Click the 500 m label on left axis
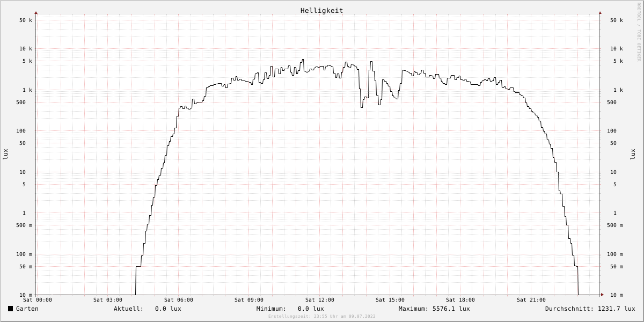644x322 pixels. coord(24,225)
